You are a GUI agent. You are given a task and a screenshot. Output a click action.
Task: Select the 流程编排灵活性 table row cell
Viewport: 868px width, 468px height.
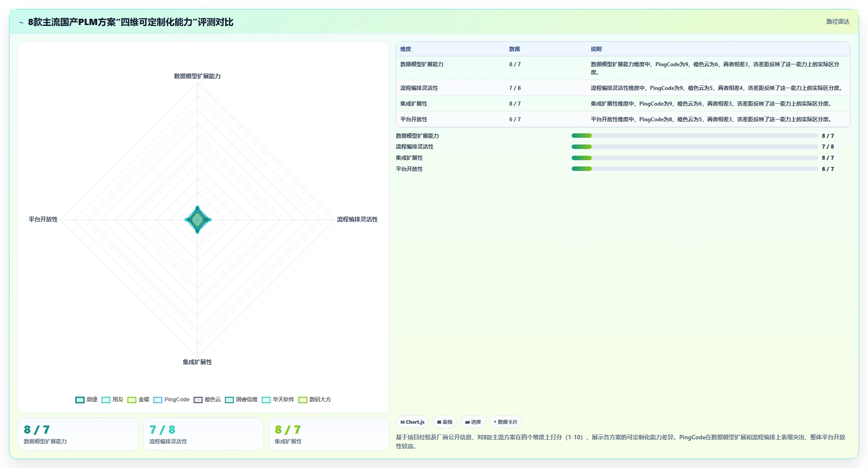click(x=419, y=88)
